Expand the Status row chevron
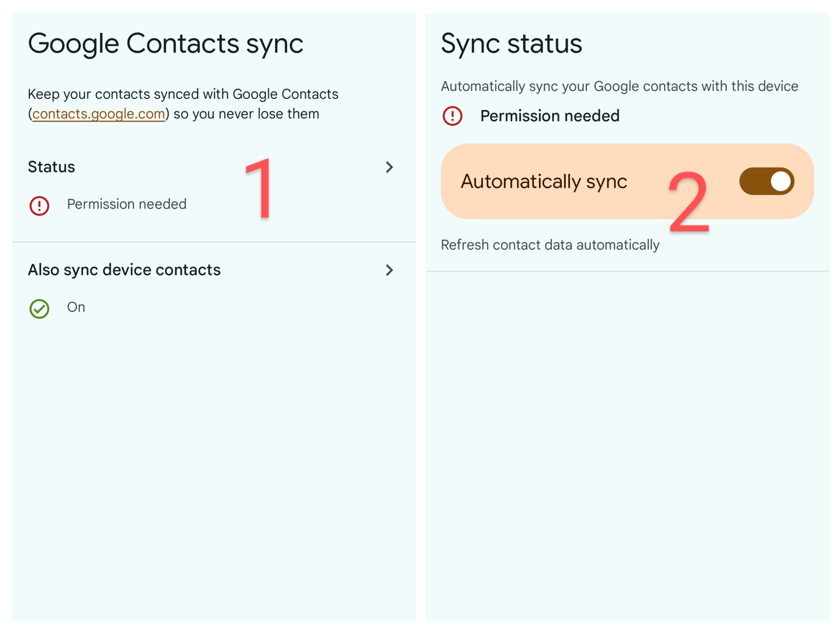Viewport: 840px width, 631px height. [389, 167]
